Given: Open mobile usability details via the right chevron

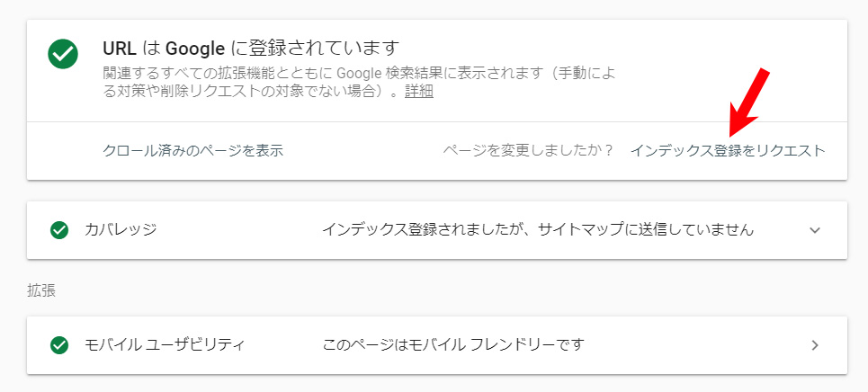Looking at the screenshot, I should pos(814,345).
